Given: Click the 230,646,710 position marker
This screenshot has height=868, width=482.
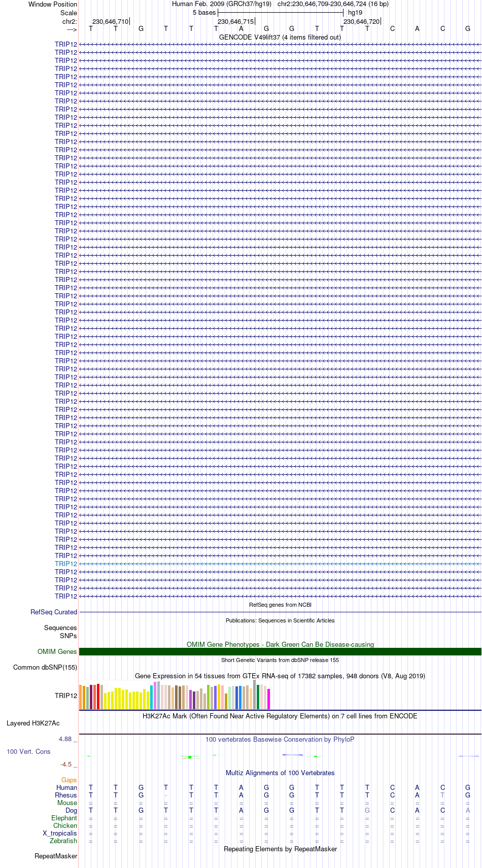Looking at the screenshot, I should click(x=110, y=21).
